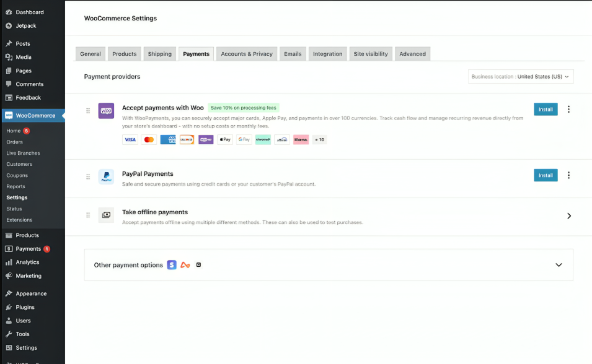Click the Analytics sidebar icon
This screenshot has height=364, width=592.
coord(10,262)
